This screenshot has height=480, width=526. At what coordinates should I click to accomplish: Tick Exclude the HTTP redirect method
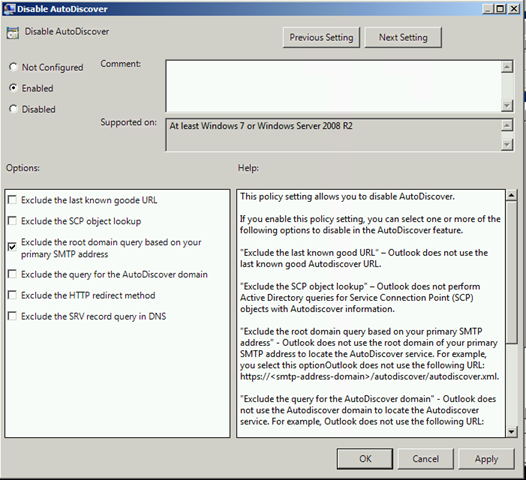12,295
